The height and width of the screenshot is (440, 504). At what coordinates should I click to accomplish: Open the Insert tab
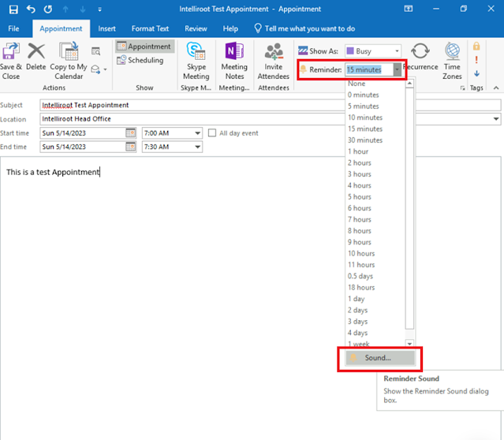tap(106, 28)
